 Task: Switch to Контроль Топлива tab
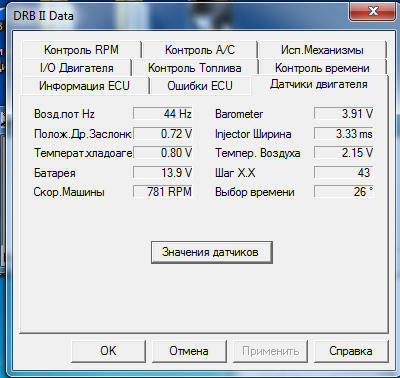point(195,68)
